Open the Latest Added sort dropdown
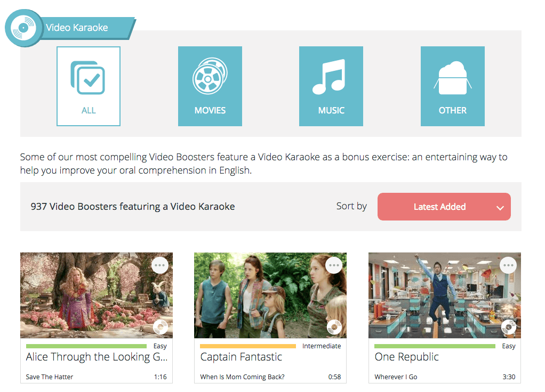The image size is (545, 392). point(444,207)
